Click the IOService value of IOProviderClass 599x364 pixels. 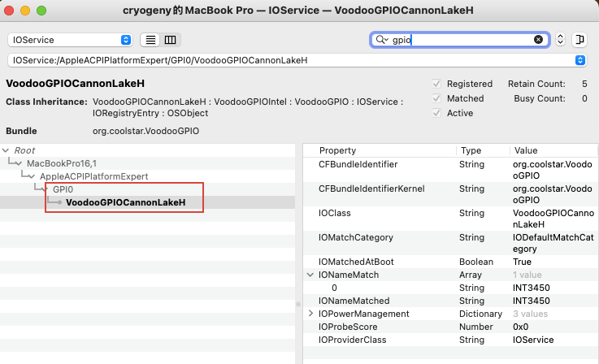pyautogui.click(x=533, y=340)
